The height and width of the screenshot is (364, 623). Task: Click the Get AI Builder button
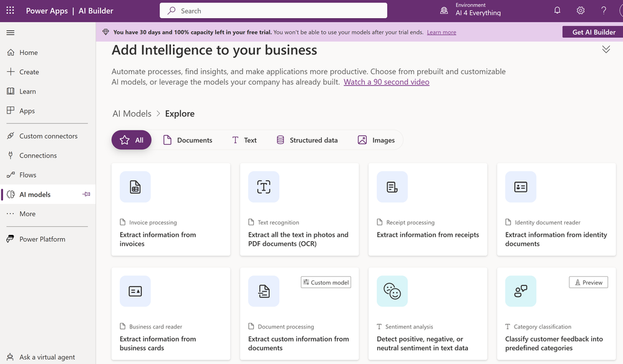tap(594, 32)
